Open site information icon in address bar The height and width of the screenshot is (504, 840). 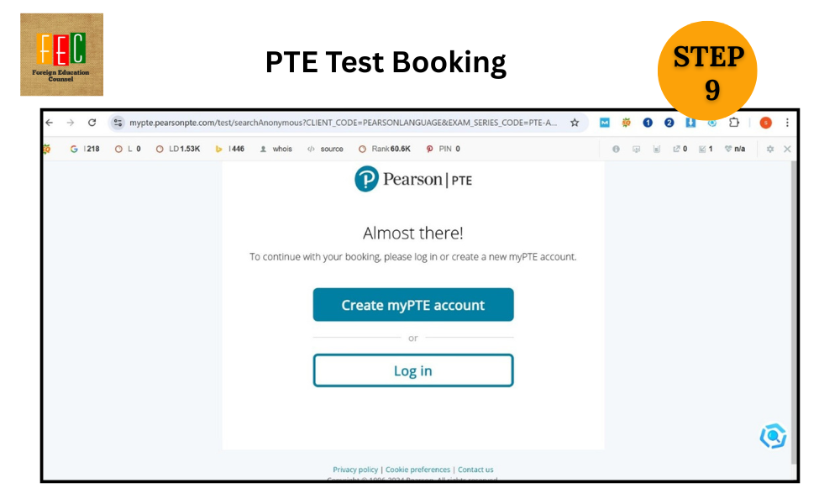(118, 123)
